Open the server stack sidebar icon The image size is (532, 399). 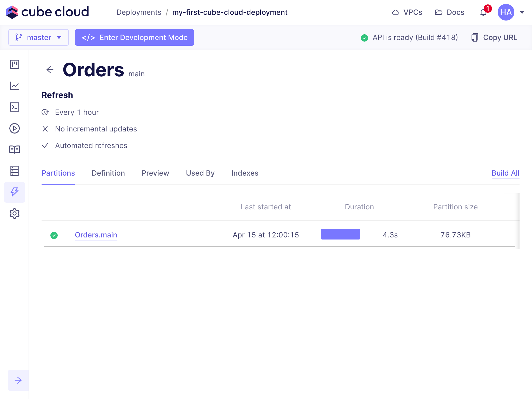(15, 171)
